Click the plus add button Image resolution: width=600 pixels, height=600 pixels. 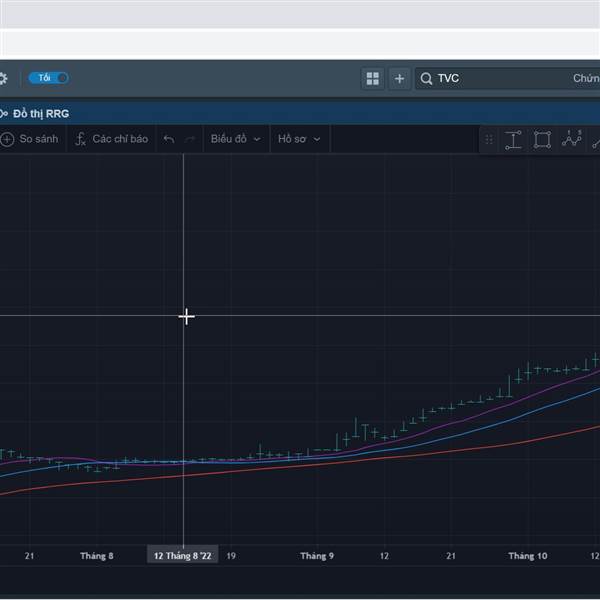pos(399,78)
